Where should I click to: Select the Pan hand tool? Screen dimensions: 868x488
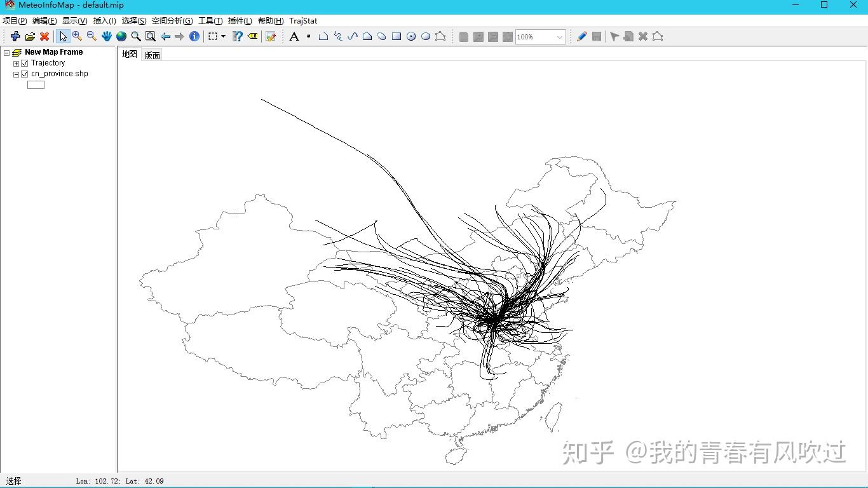pyautogui.click(x=107, y=37)
